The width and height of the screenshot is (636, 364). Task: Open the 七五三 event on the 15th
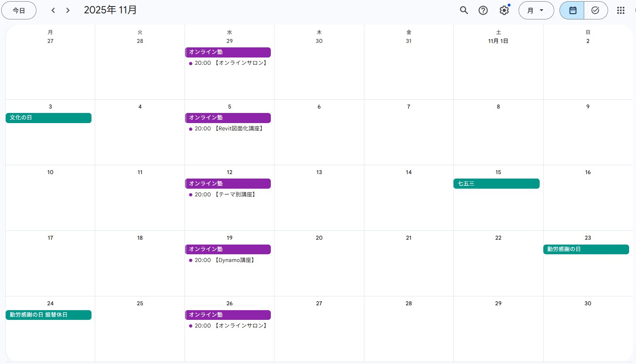pos(496,184)
